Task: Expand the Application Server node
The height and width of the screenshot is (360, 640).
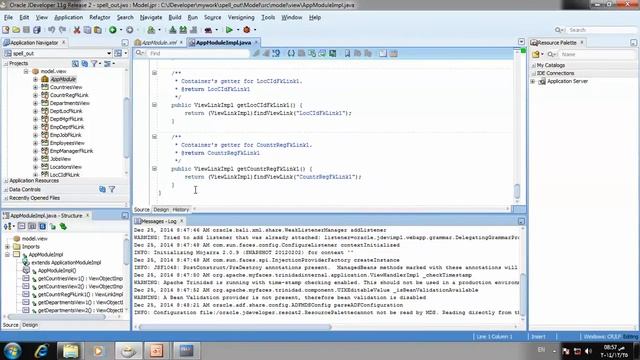Action: tap(533, 82)
